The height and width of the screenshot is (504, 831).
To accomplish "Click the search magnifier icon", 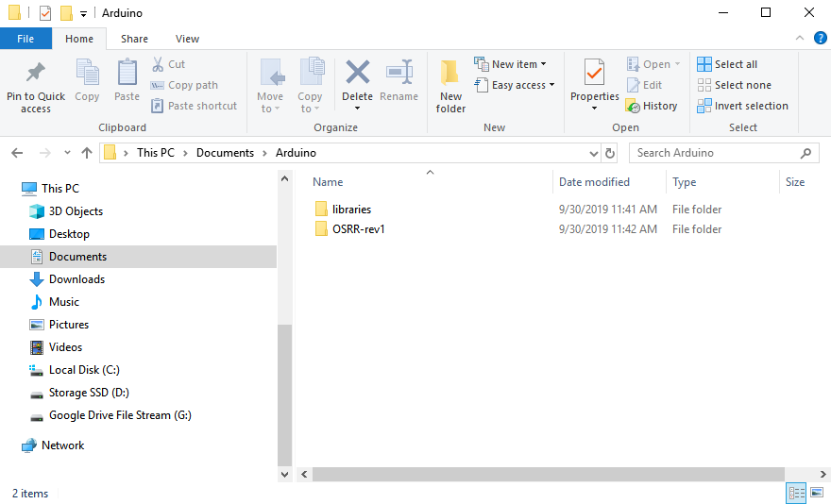I will [x=806, y=153].
